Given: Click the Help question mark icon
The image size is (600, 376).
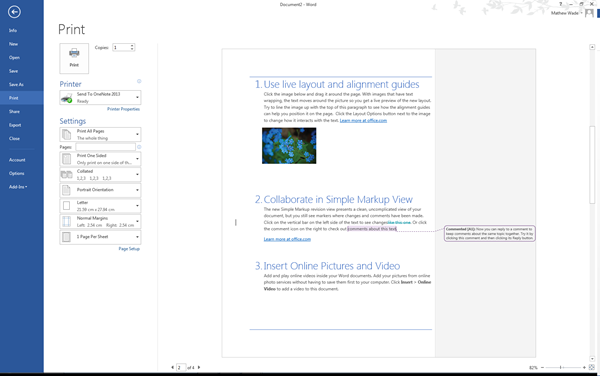Looking at the screenshot, I should click(x=561, y=4).
